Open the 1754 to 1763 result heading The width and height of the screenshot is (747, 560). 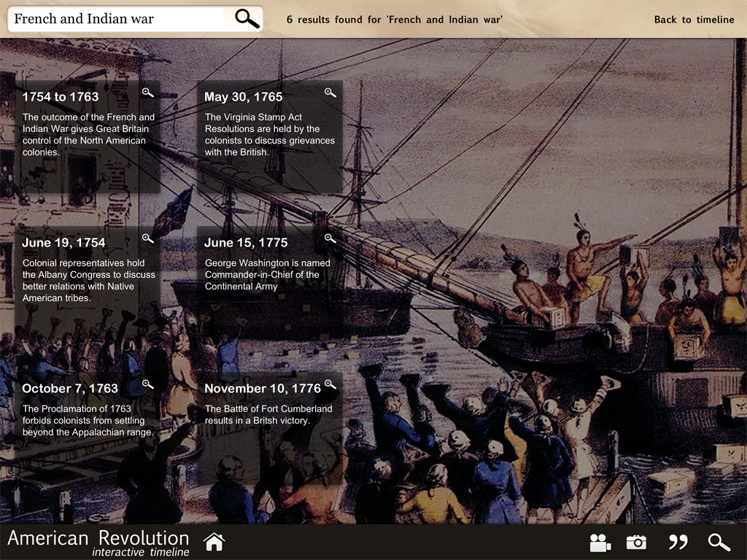[61, 97]
